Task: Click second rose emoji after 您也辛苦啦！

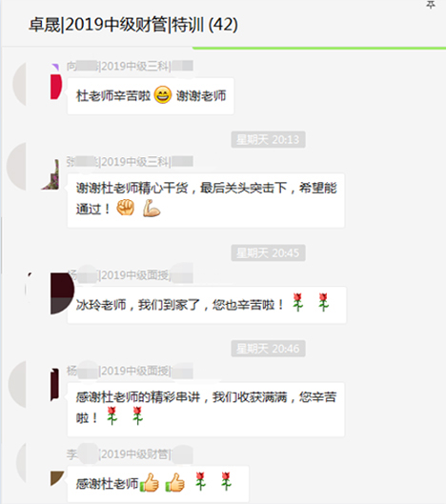Action: point(323,302)
